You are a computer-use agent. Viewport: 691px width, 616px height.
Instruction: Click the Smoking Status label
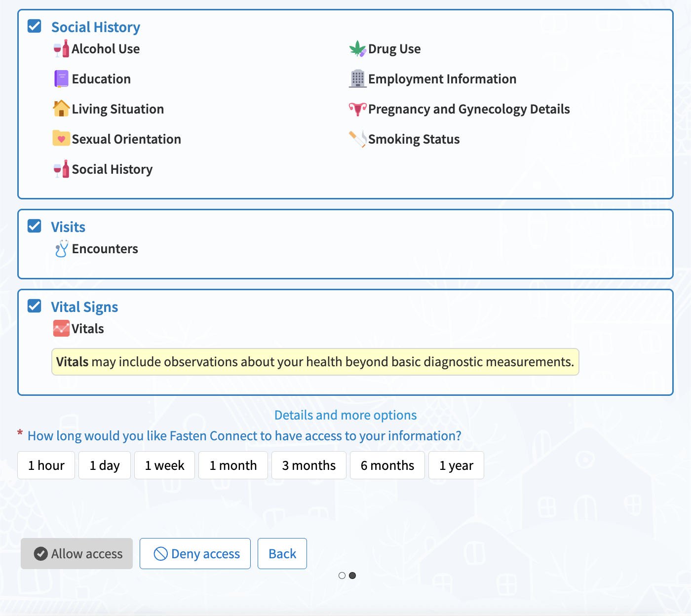pos(414,139)
